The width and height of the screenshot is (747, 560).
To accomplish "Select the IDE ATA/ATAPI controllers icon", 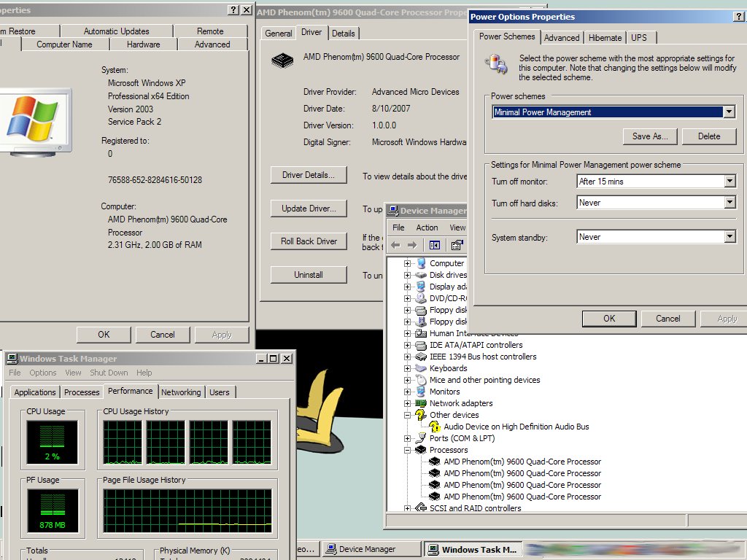I will point(421,345).
